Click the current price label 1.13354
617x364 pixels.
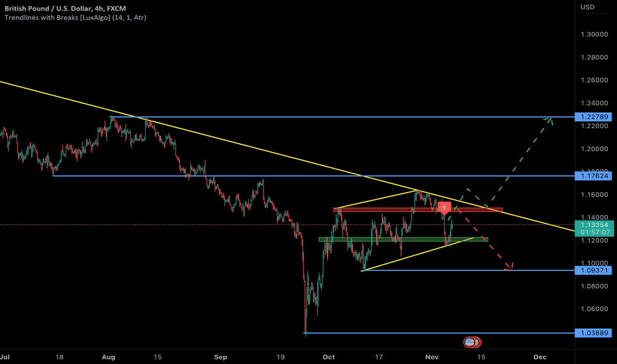pyautogui.click(x=594, y=225)
